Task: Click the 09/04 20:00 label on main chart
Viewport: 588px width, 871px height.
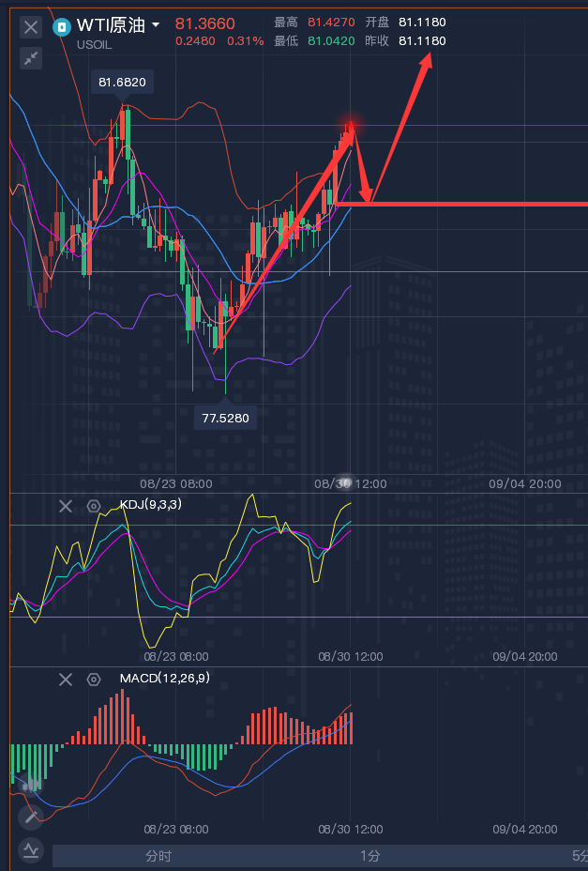Action: (525, 483)
